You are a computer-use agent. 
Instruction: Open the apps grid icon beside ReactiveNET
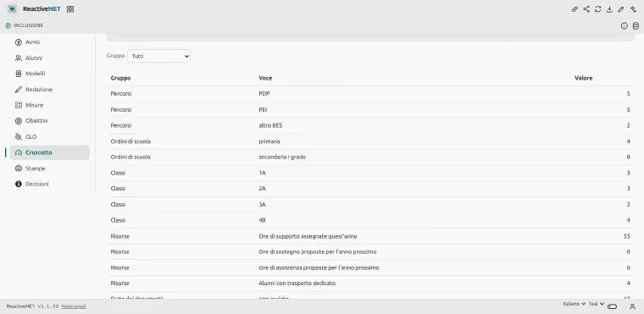pyautogui.click(x=70, y=9)
